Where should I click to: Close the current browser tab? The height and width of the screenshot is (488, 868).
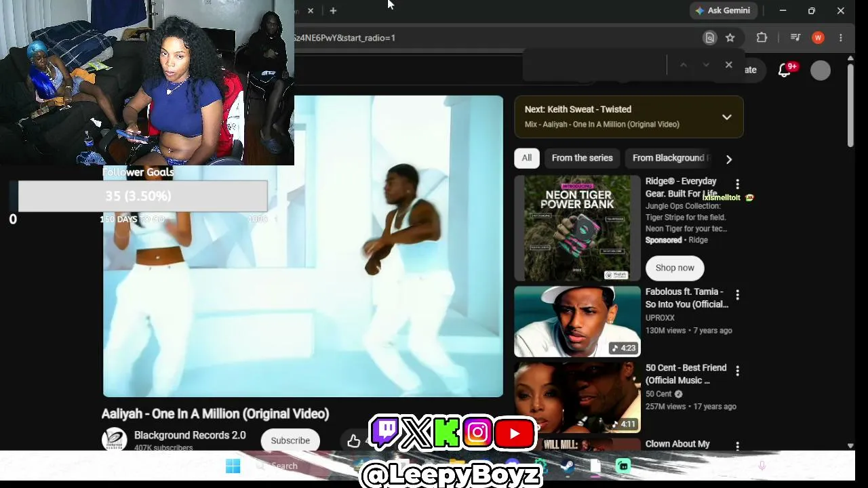pyautogui.click(x=311, y=11)
